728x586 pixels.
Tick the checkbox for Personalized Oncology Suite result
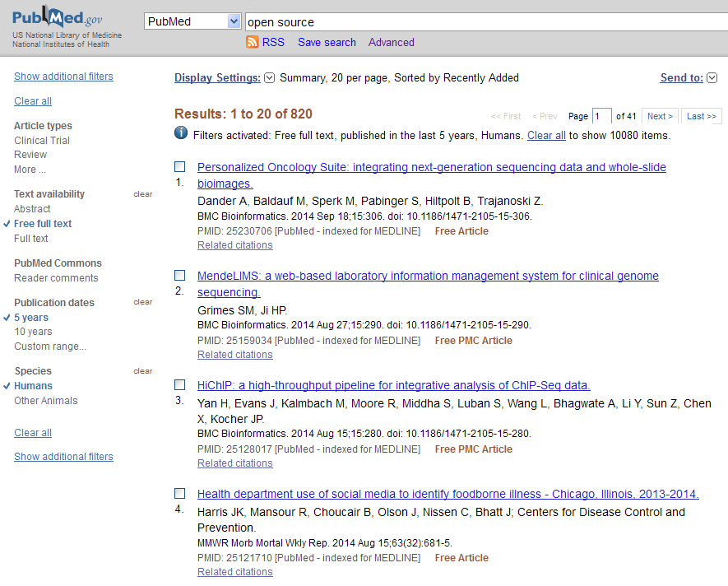180,167
